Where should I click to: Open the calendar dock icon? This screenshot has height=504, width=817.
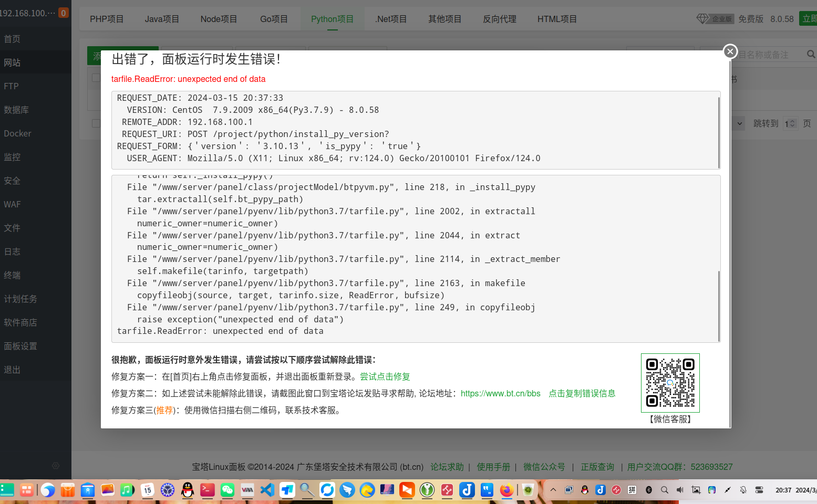[148, 490]
